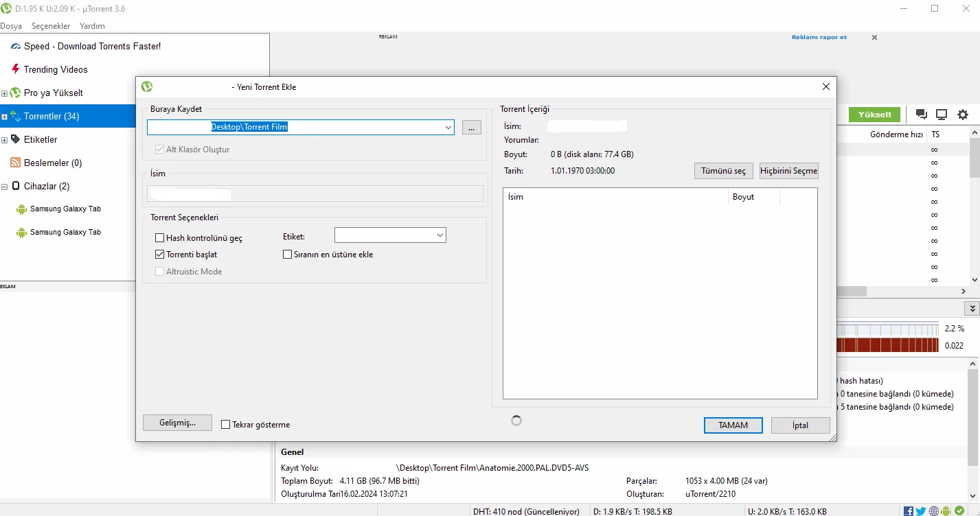Click the green checkmark network status icon
The width and height of the screenshot is (980, 516).
tap(959, 511)
